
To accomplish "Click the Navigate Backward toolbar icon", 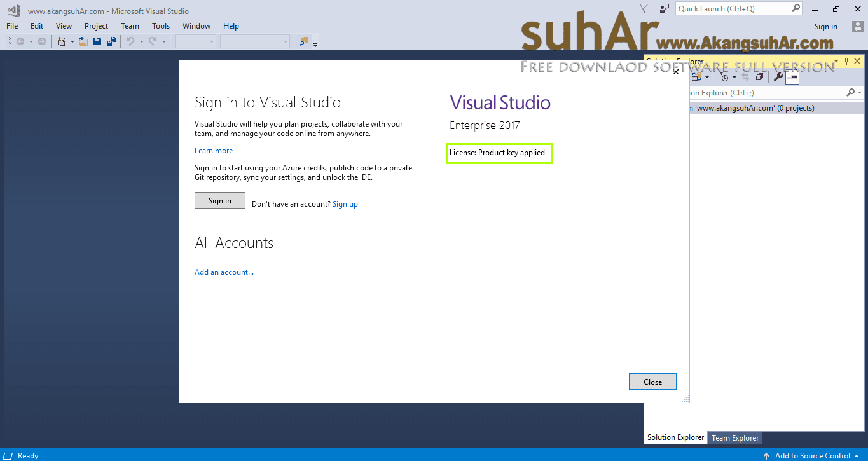I will pyautogui.click(x=20, y=41).
